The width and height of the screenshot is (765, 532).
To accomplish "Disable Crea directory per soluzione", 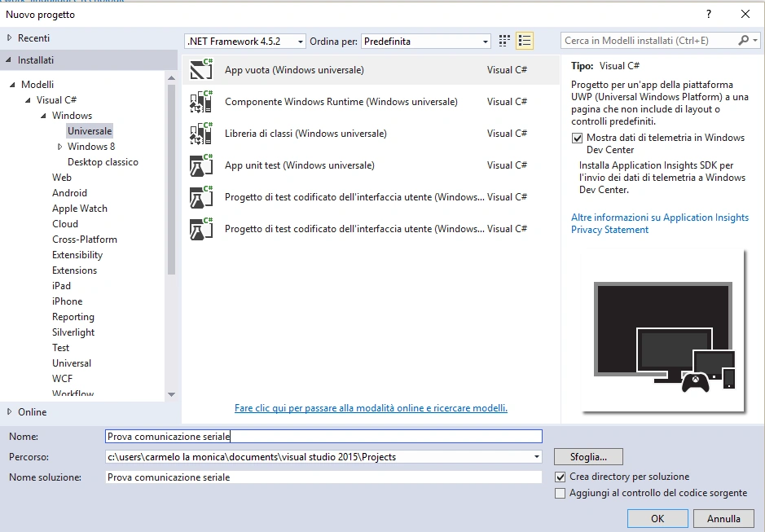I will pyautogui.click(x=560, y=477).
